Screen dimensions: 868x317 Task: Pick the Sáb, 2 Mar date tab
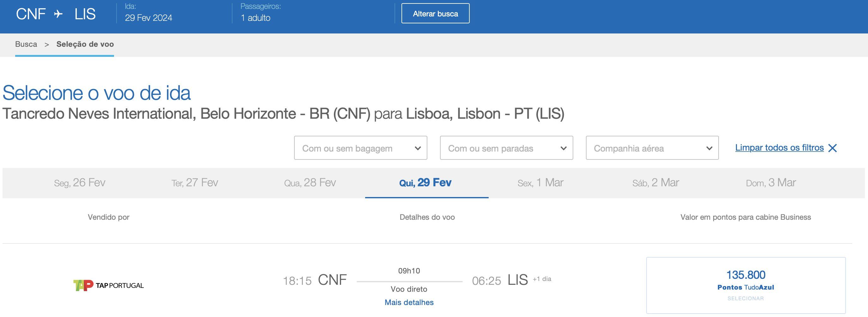(655, 182)
